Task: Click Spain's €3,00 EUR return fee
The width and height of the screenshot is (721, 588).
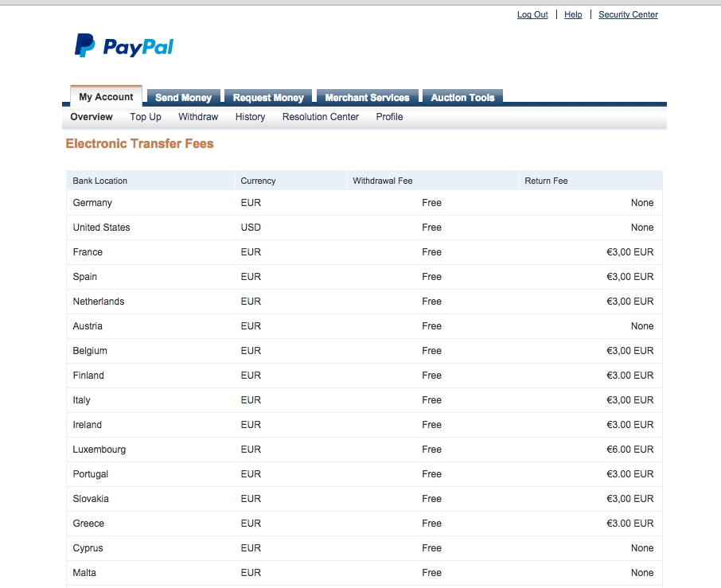Action: (630, 277)
